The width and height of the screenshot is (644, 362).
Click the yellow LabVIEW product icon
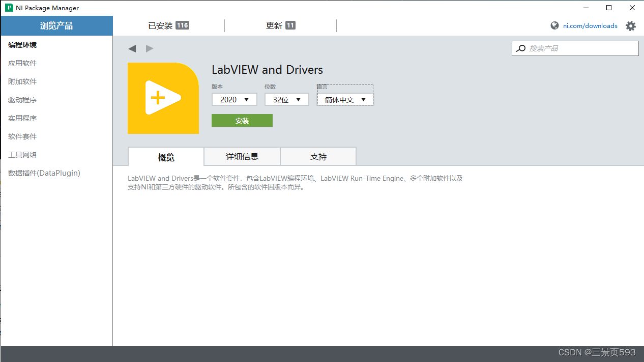click(163, 98)
